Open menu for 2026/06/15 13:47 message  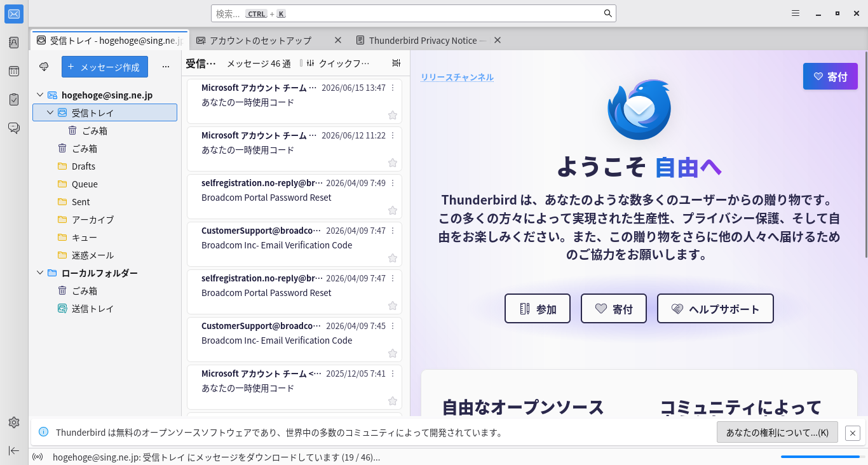(x=393, y=88)
